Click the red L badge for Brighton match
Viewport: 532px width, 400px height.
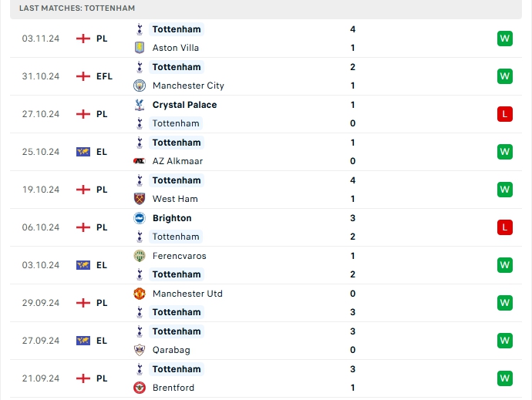505,227
